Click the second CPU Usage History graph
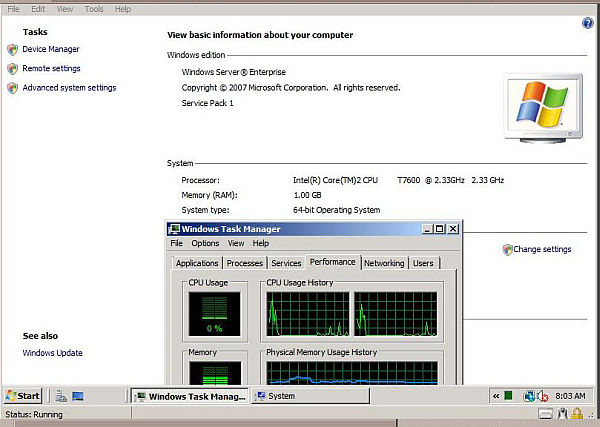Viewport: 600px width, 427px height. 395,314
